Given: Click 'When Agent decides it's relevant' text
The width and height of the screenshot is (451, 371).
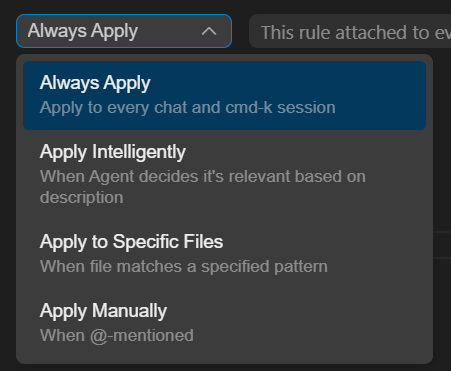Looking at the screenshot, I should [x=202, y=176].
